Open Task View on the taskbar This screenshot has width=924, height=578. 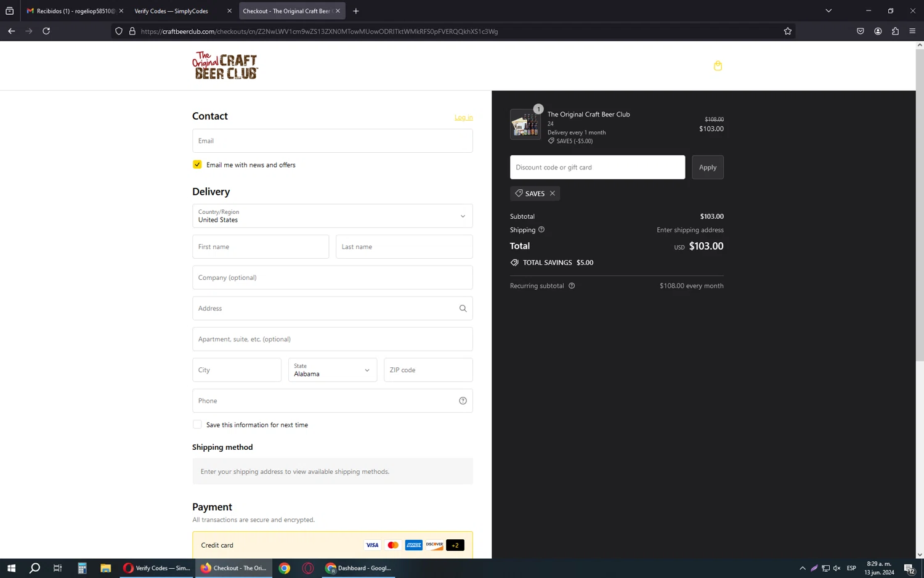(x=58, y=568)
